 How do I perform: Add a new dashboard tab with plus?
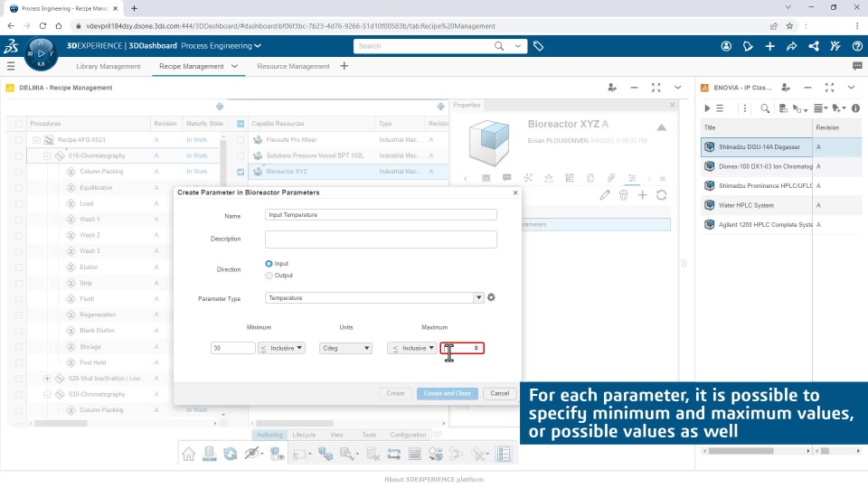(x=344, y=66)
